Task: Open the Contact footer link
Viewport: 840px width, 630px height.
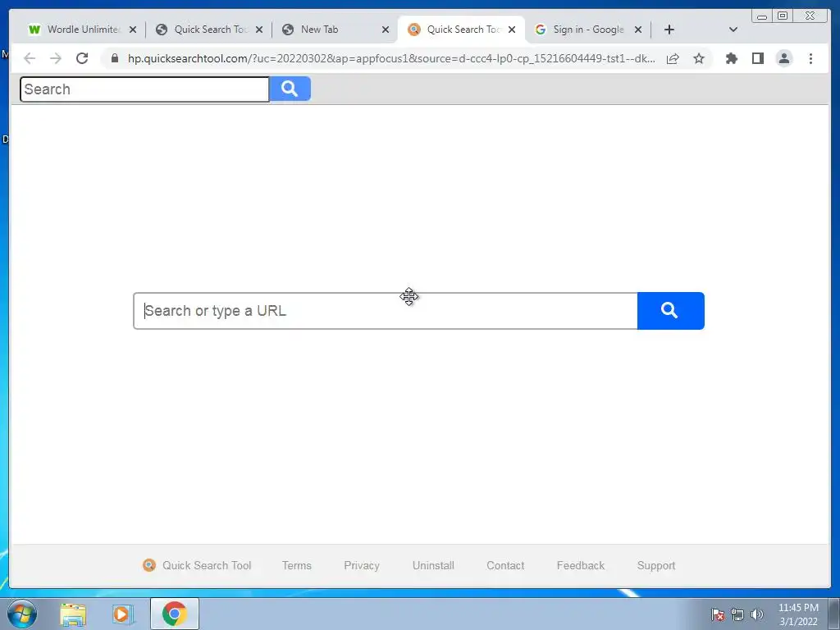Action: coord(505,565)
